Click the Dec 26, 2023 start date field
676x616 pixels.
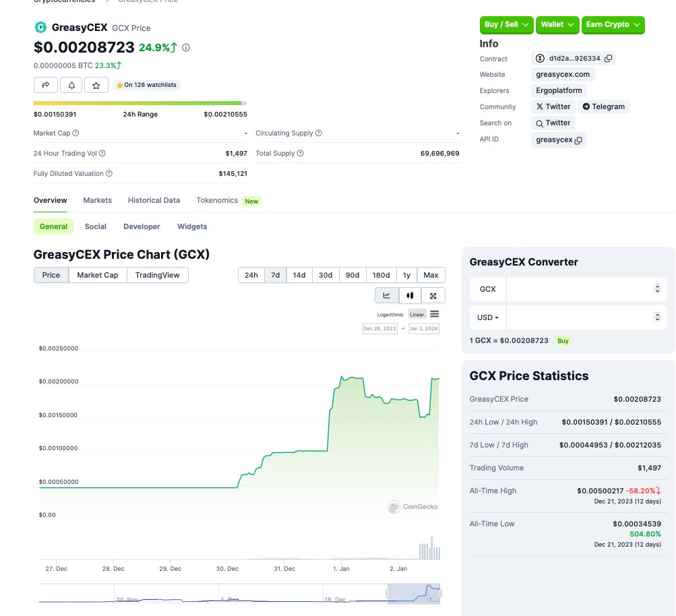tap(380, 328)
